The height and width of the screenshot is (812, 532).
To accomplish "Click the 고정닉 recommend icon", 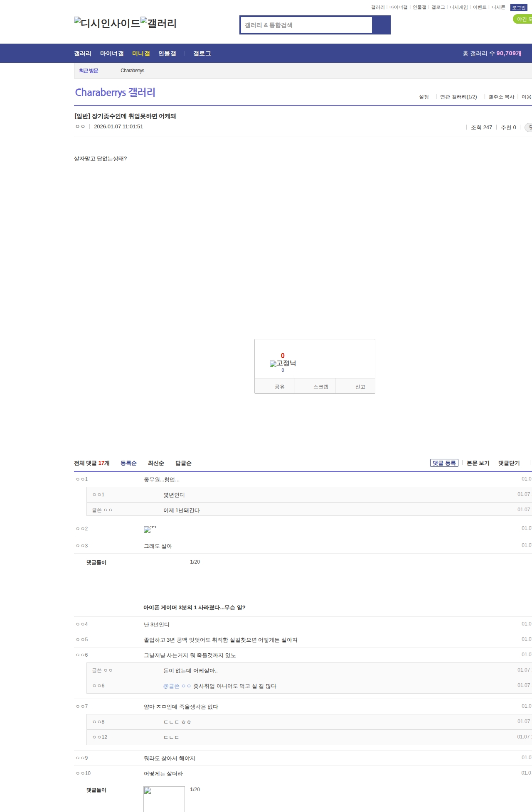I will tap(283, 363).
